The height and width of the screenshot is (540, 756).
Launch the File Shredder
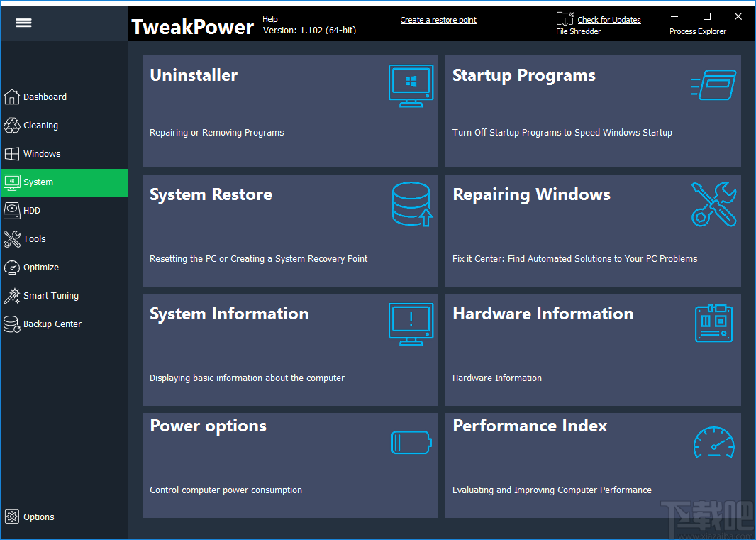(578, 31)
